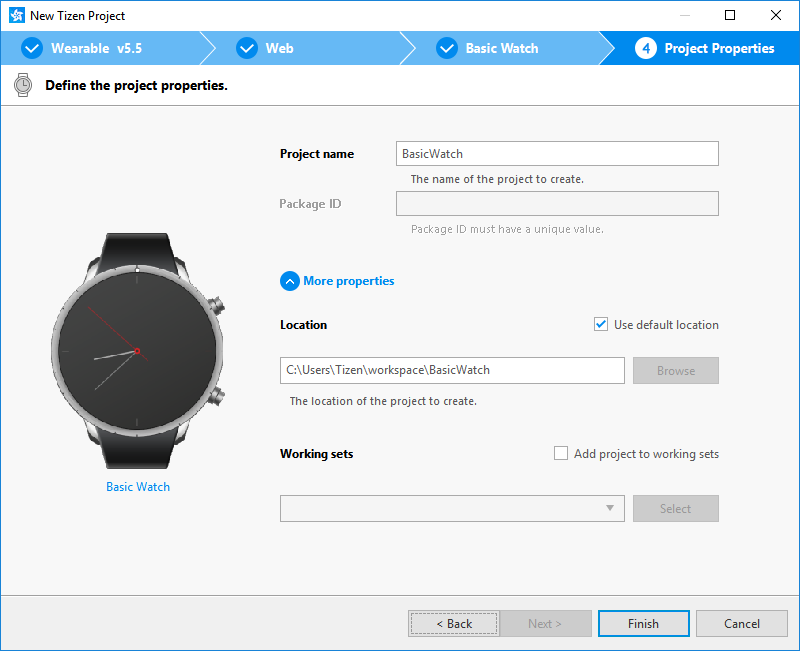The image size is (800, 651).
Task: Go to the Wearable v5.5 step
Action: 96,48
